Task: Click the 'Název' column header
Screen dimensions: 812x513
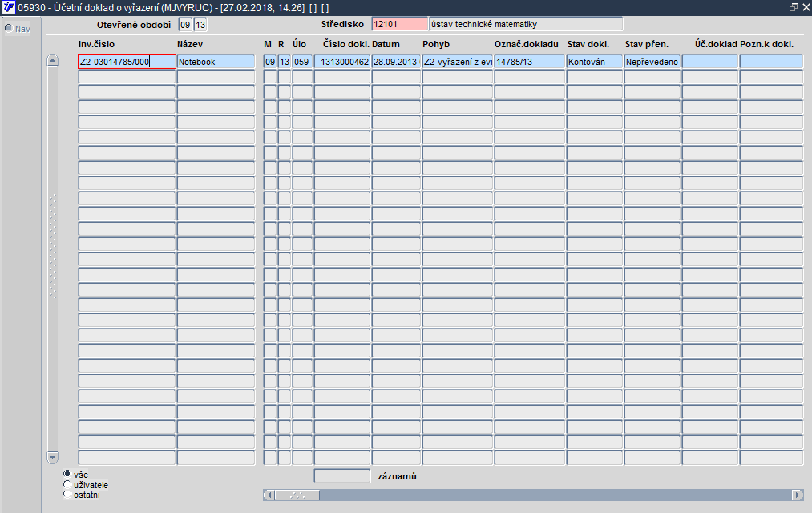Action: click(x=190, y=44)
